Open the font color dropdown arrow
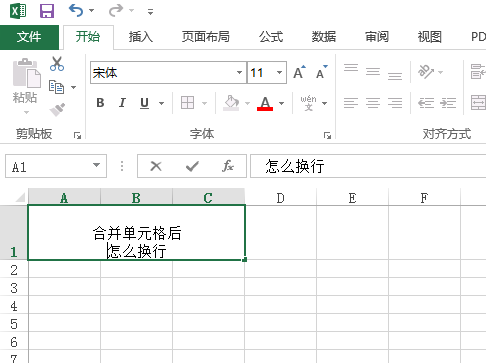This screenshot has height=363, width=486. click(x=281, y=103)
